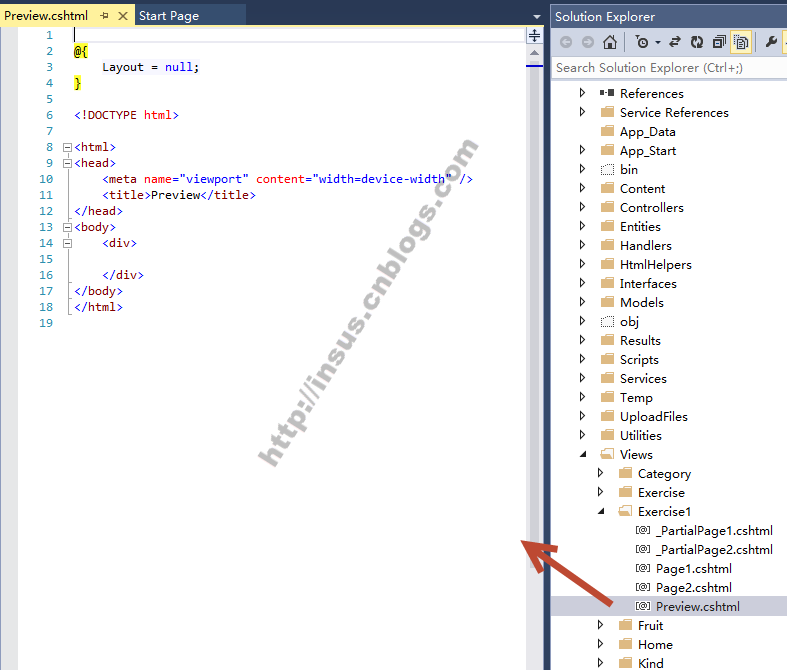Open the Pending Changes Filter dropdown arrow
This screenshot has width=787, height=670.
[x=658, y=43]
